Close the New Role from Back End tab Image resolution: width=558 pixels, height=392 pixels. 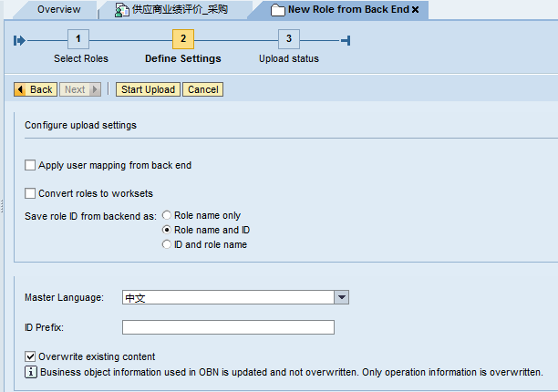pos(416,10)
